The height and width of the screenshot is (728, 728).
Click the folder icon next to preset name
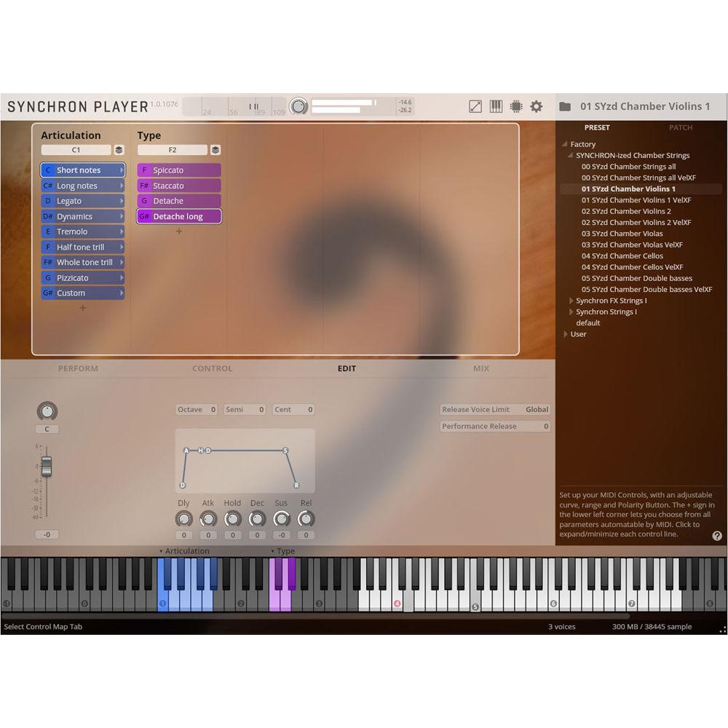(x=563, y=106)
